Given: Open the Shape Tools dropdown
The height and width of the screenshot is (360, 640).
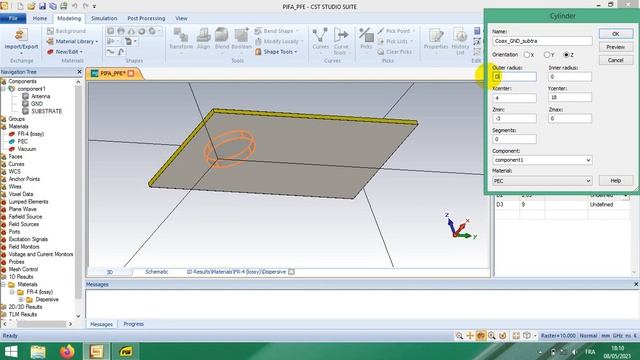Looking at the screenshot, I should point(276,52).
